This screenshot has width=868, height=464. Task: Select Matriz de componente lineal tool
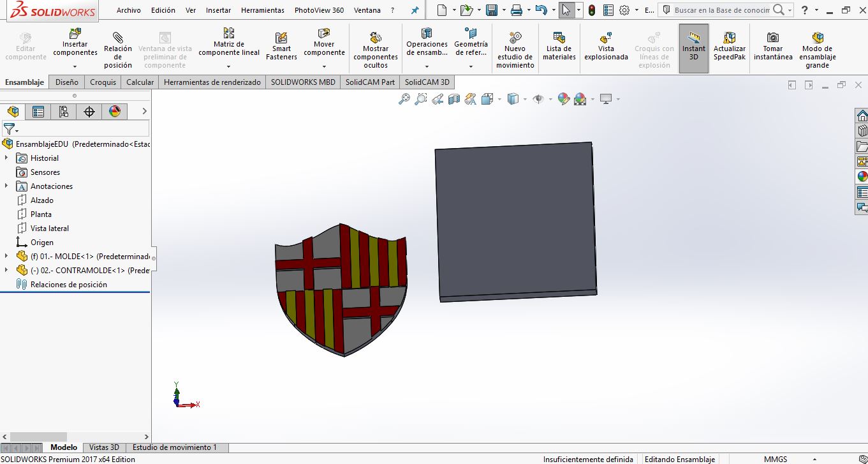click(229, 42)
